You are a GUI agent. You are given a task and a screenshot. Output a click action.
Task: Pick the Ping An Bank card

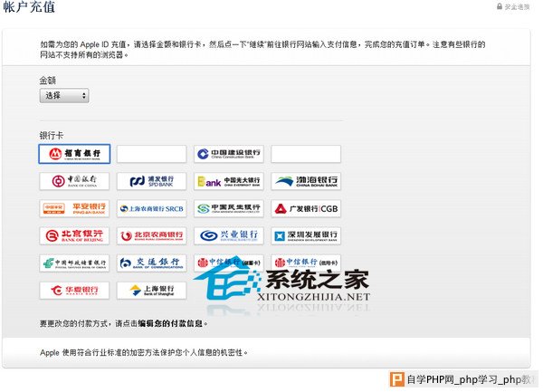point(74,208)
